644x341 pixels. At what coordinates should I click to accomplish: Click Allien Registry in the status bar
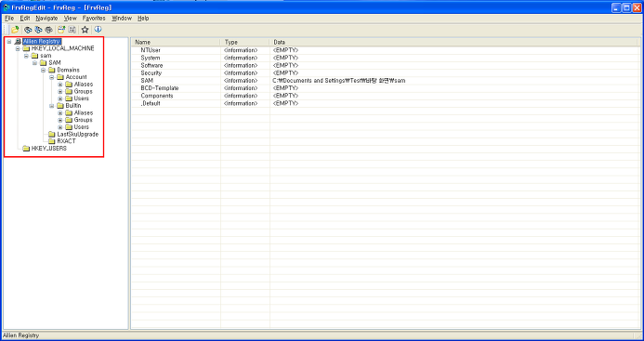pos(21,335)
